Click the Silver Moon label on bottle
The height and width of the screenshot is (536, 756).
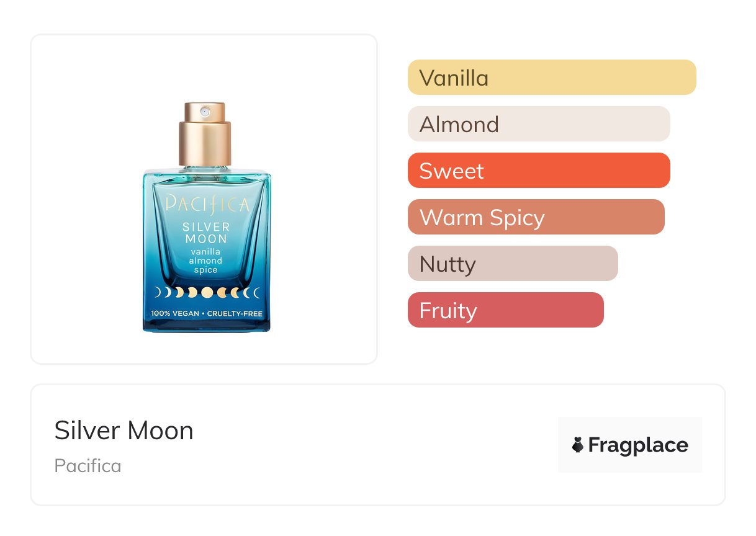[206, 233]
